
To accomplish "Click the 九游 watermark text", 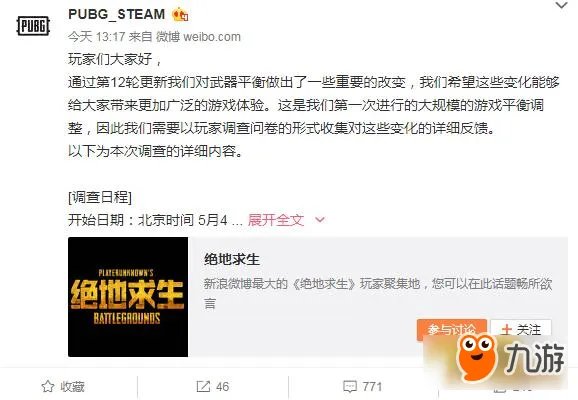I will pyautogui.click(x=535, y=357).
